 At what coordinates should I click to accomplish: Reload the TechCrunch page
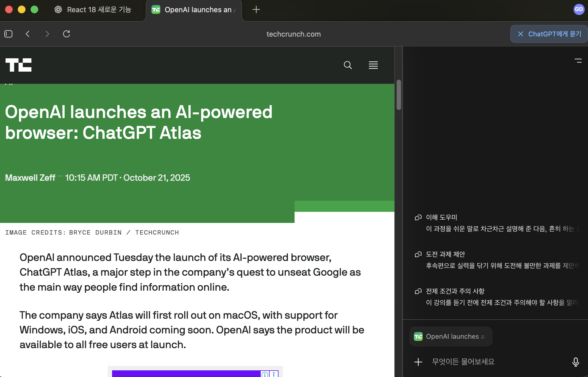pyautogui.click(x=67, y=34)
